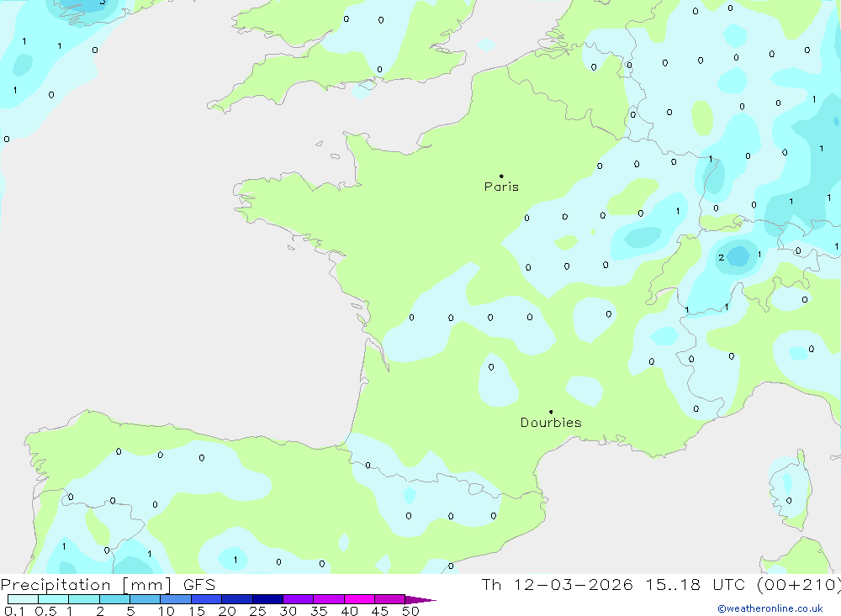Click the '20' legend scale label
This screenshot has width=841, height=616.
click(x=227, y=611)
